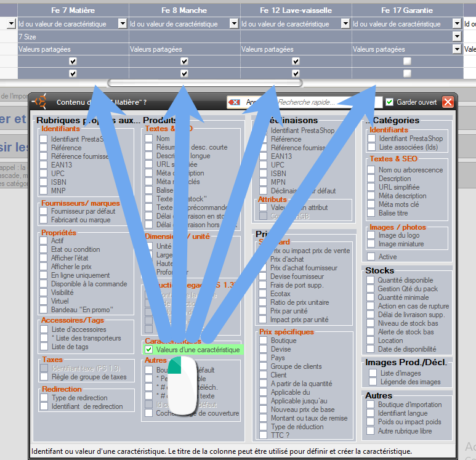The height and width of the screenshot is (460, 476).
Task: Uncheck Valeurs d'une caractéristique checkbox
Action: click(x=148, y=350)
